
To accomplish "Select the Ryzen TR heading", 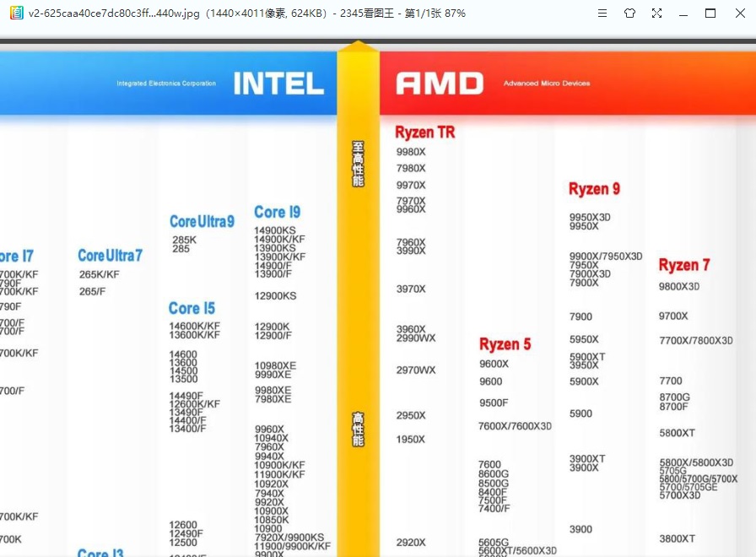I will tap(424, 132).
